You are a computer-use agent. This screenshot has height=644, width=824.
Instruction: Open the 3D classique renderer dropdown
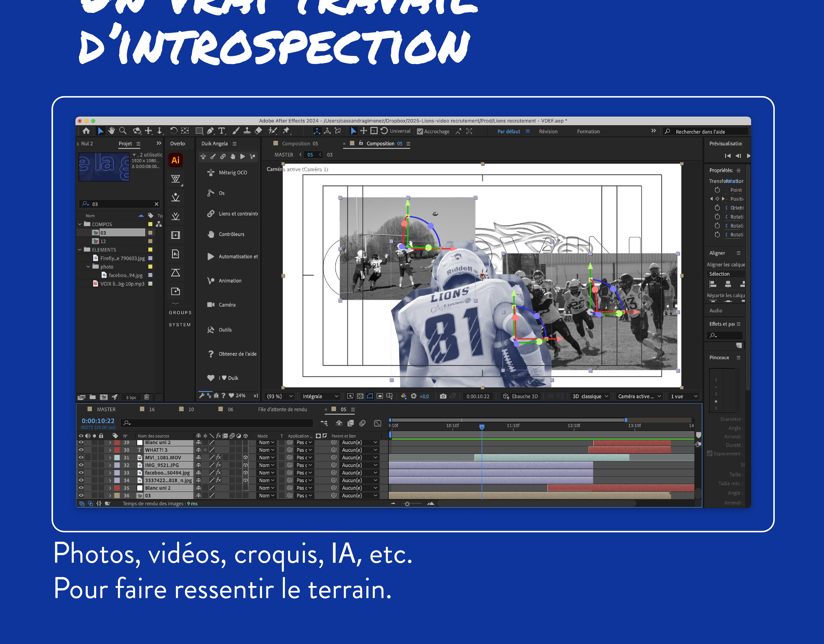pos(590,396)
